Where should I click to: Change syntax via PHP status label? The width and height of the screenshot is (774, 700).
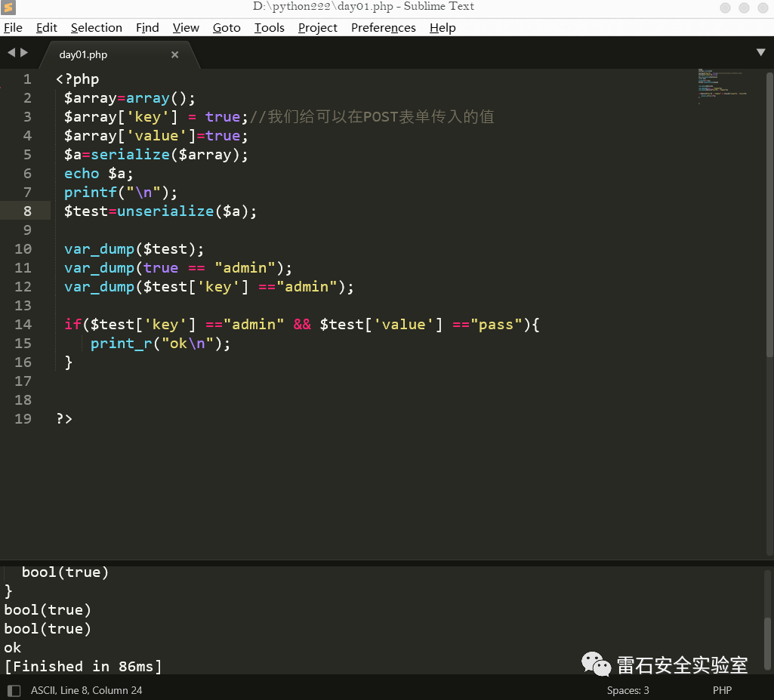click(x=722, y=690)
